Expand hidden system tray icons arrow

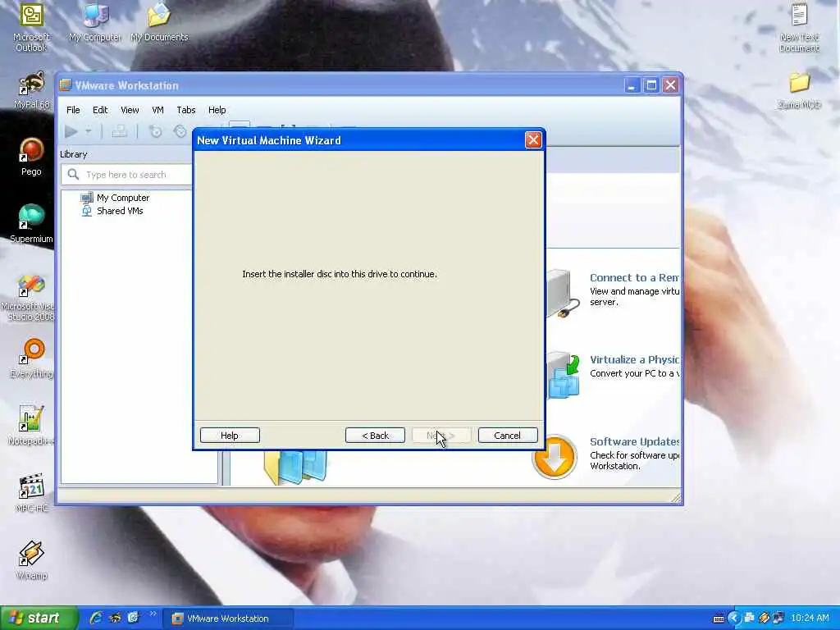tap(734, 619)
